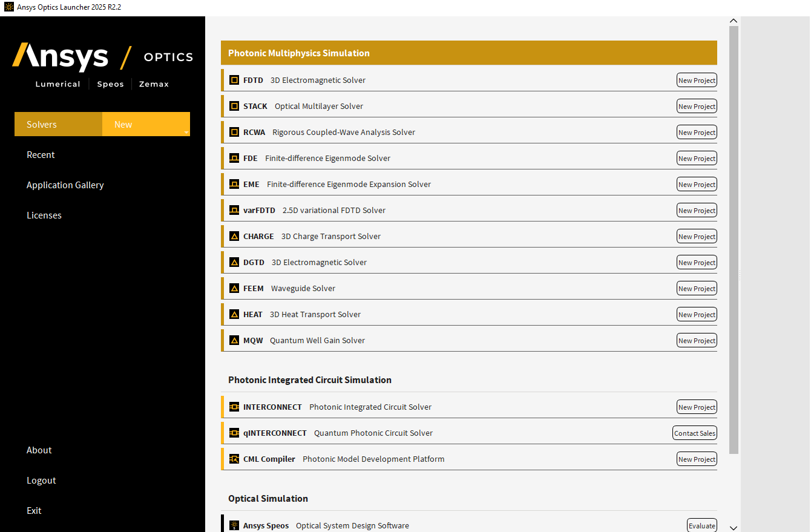Click the vertical scrollbar thumb

pyautogui.click(x=734, y=240)
